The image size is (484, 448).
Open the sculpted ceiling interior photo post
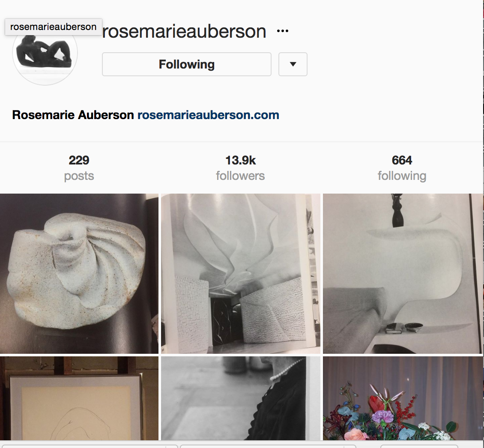240,274
